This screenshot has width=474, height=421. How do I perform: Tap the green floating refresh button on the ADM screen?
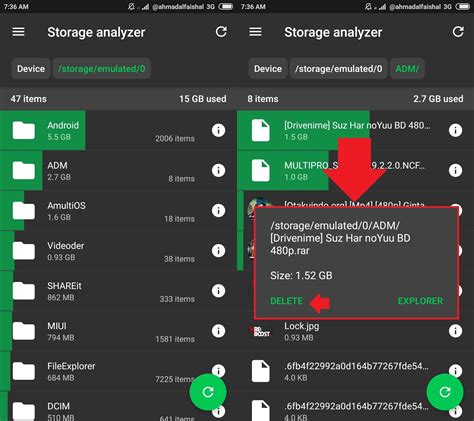point(445,392)
